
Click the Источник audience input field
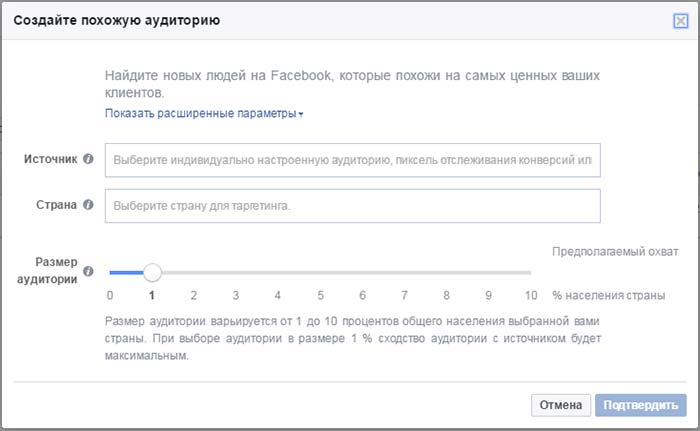coord(352,159)
